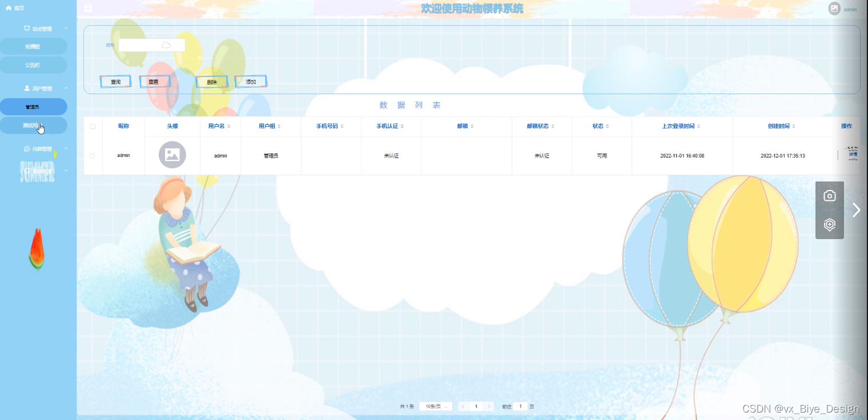The height and width of the screenshot is (420, 868).
Task: Click the 查询 search button
Action: tap(116, 82)
